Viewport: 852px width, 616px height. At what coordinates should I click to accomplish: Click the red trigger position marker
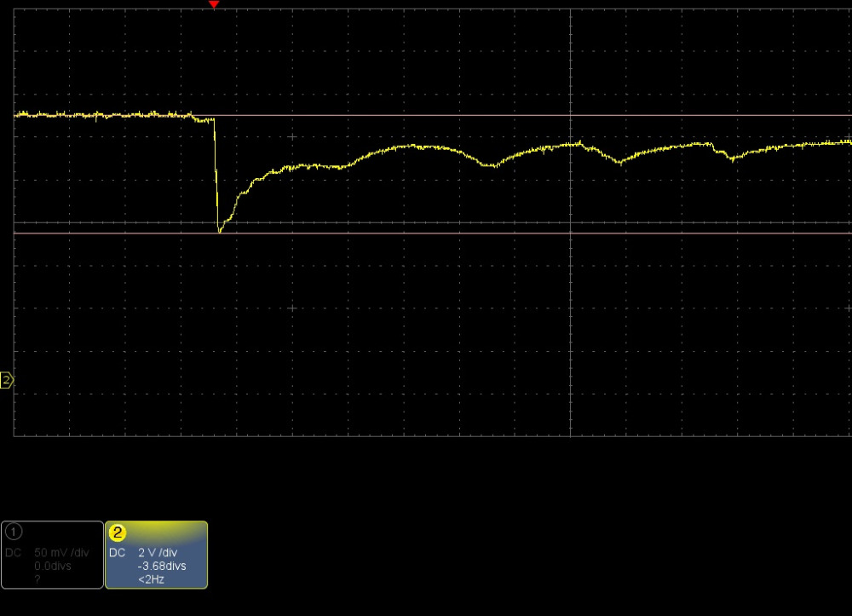click(x=214, y=5)
